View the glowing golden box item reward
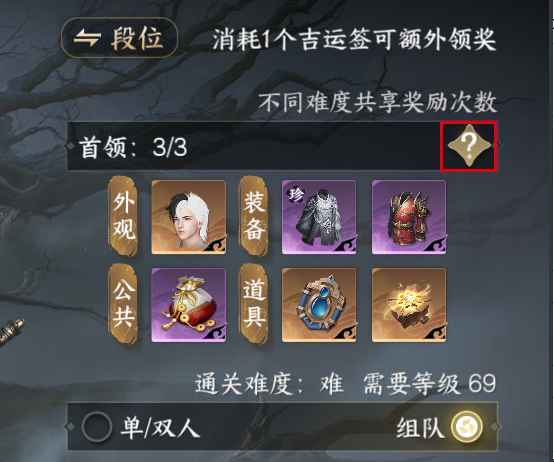 coord(409,305)
